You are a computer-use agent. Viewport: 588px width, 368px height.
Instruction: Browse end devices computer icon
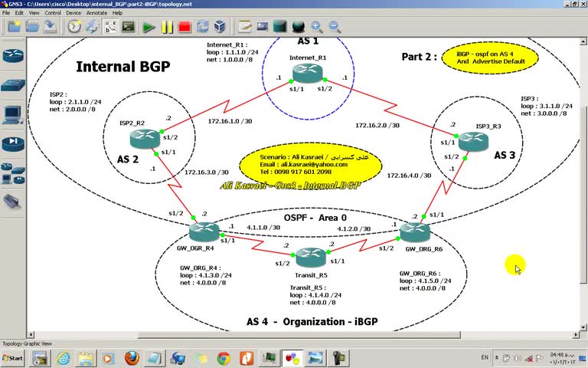pos(13,115)
